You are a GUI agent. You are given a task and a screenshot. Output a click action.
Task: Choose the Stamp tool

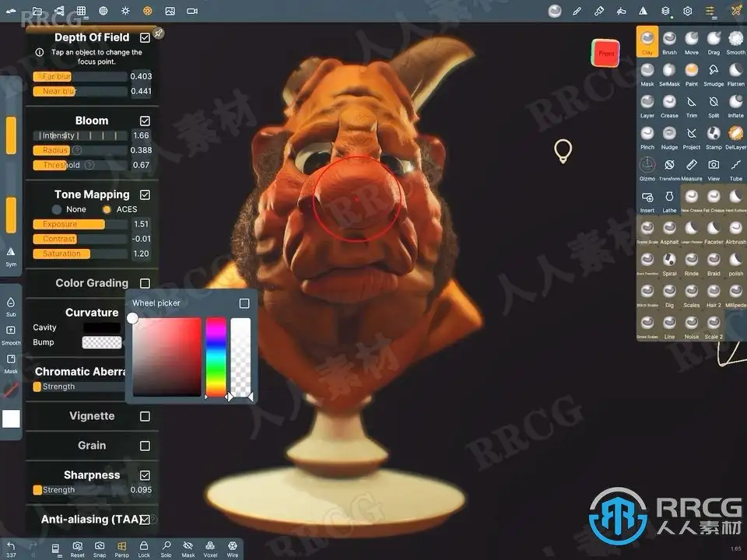714,137
